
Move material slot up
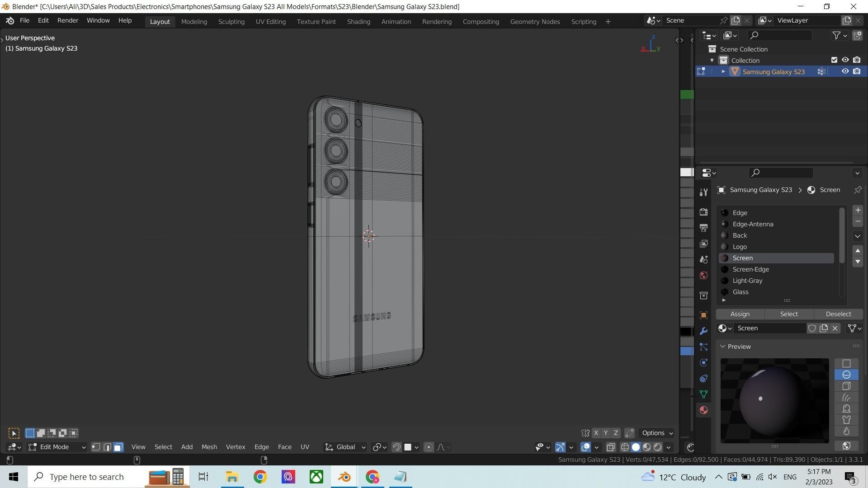coord(858,250)
